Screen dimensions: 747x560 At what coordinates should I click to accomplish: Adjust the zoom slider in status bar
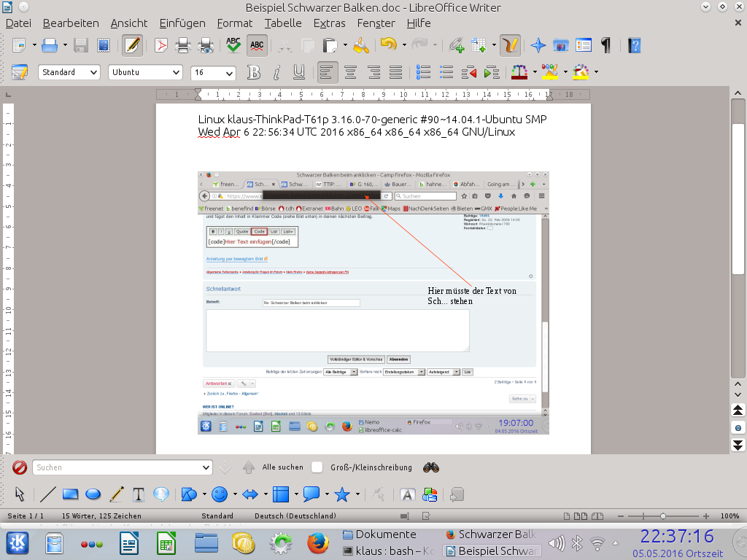pyautogui.click(x=662, y=516)
